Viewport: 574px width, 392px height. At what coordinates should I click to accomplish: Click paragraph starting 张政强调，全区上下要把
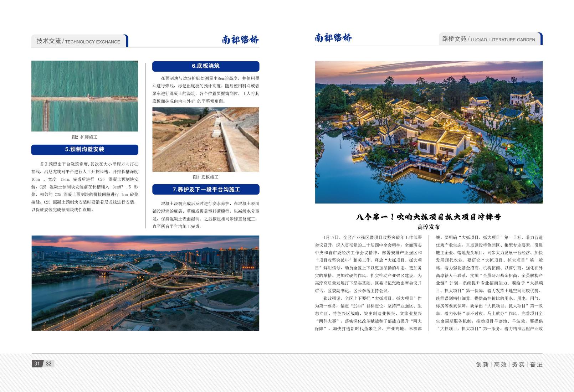point(368,313)
